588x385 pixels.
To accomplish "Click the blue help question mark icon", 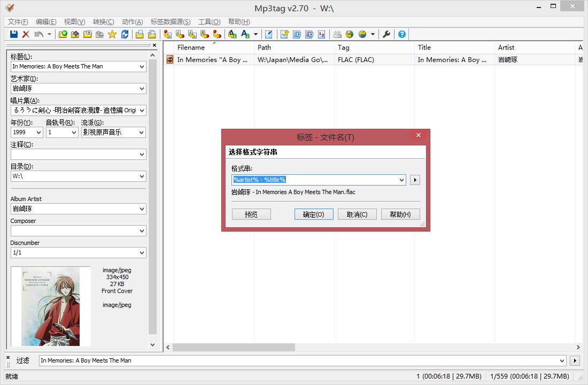I will point(402,34).
